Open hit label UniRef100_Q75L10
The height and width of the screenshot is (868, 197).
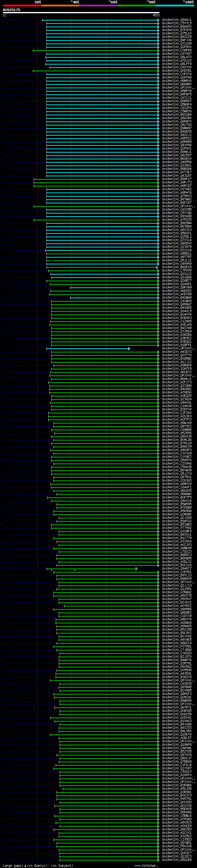point(177,33)
